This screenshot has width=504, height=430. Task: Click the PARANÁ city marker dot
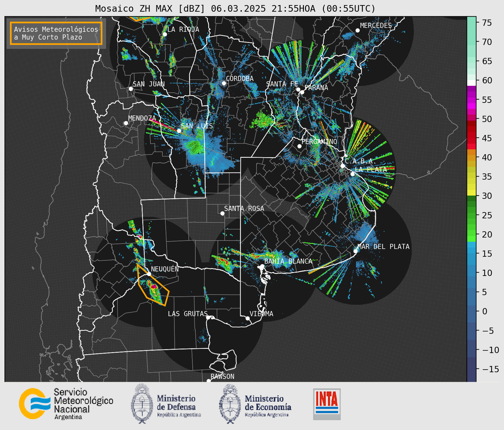click(302, 92)
